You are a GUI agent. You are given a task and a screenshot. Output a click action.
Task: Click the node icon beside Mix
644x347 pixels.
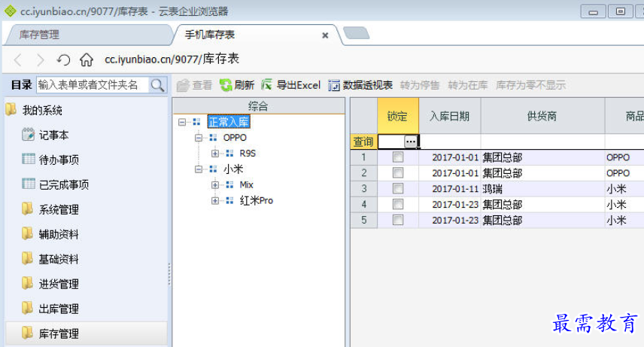[x=229, y=184]
